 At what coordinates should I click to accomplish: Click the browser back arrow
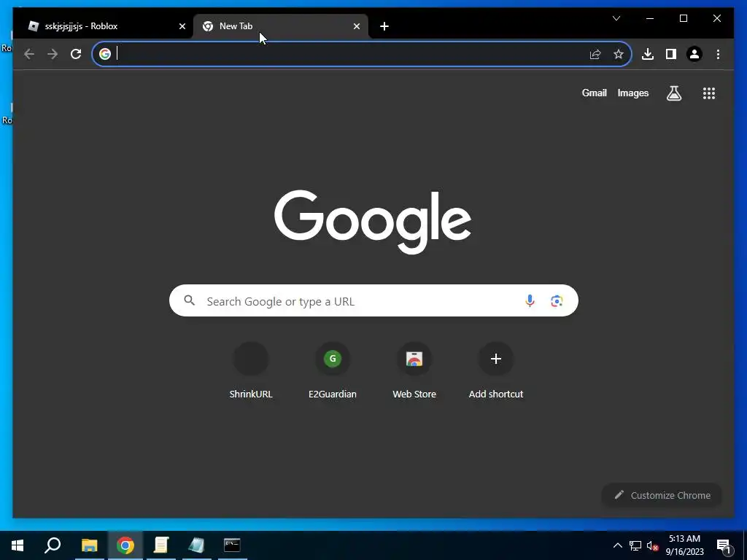click(x=29, y=54)
